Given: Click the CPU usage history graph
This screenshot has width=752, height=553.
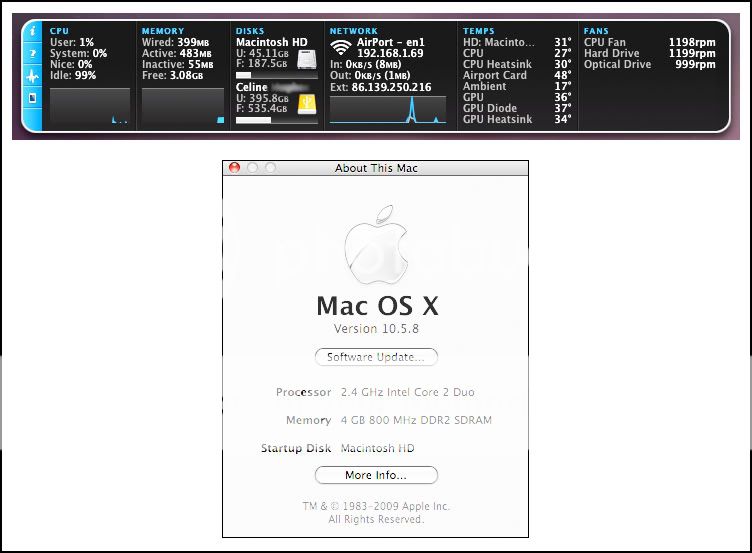Looking at the screenshot, I should (x=89, y=106).
